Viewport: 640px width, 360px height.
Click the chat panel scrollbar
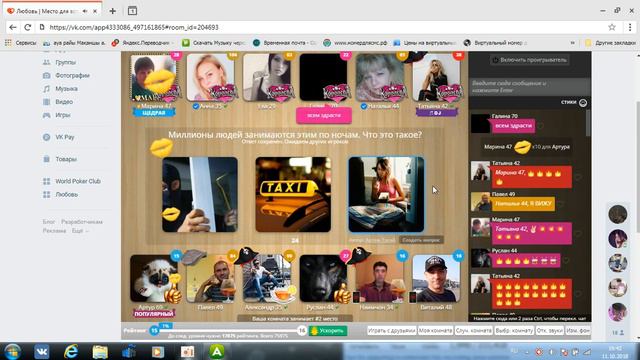(588, 123)
